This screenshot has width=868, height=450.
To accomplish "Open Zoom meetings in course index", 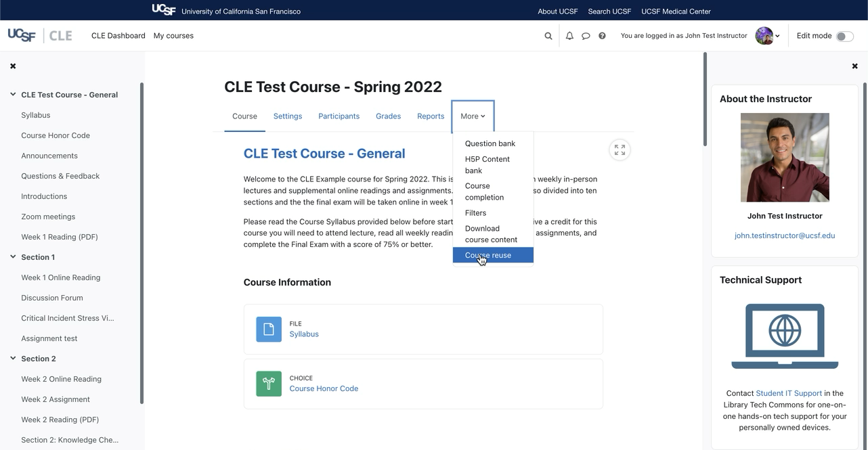I will coord(48,217).
